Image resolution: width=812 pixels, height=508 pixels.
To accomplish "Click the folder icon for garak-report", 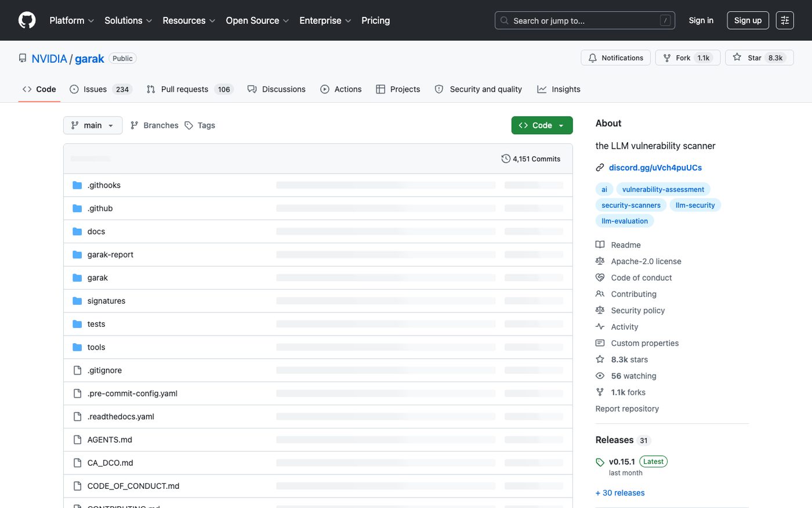I will (x=77, y=255).
